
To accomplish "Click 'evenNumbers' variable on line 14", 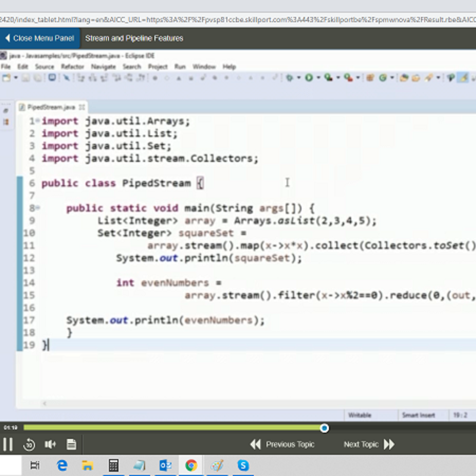I will point(175,283).
